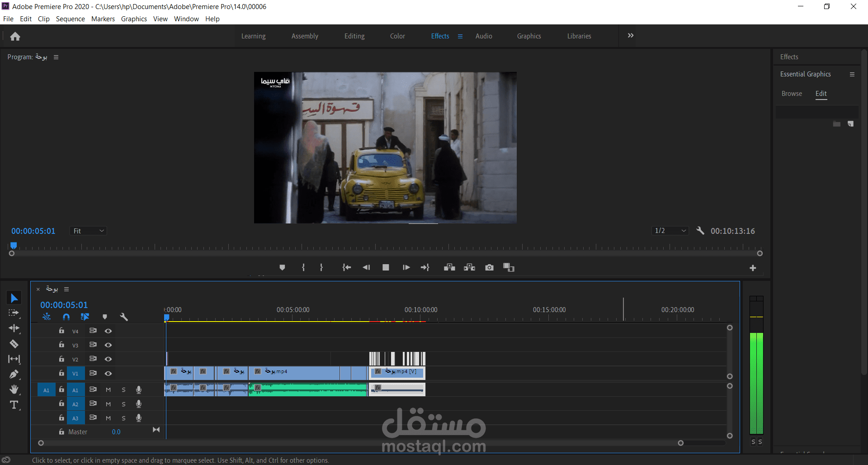Open the Window menu

click(186, 19)
